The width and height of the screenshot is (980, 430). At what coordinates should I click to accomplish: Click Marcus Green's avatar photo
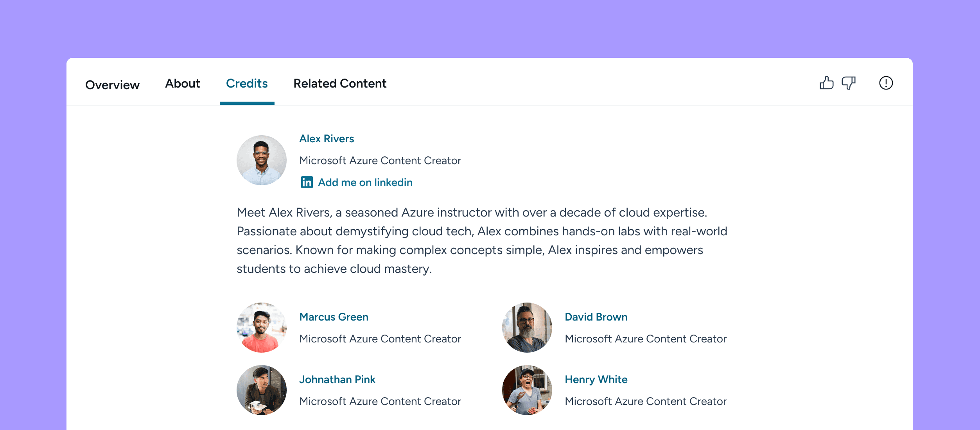[262, 328]
